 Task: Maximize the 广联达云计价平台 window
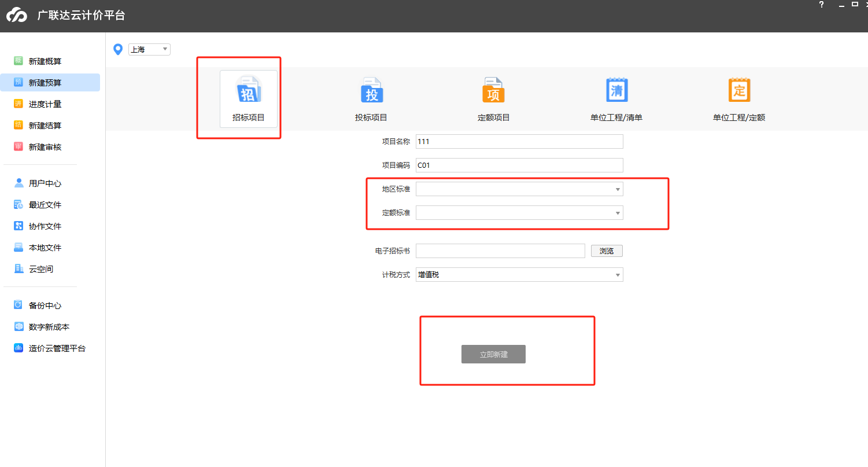pyautogui.click(x=855, y=3)
